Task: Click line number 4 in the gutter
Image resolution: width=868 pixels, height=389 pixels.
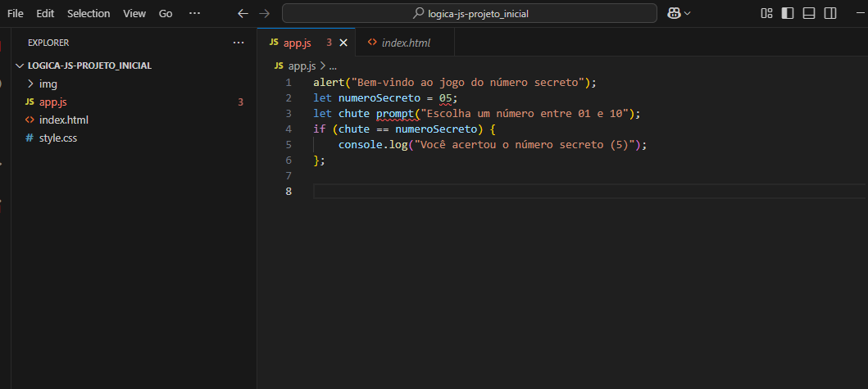Action: (289, 129)
